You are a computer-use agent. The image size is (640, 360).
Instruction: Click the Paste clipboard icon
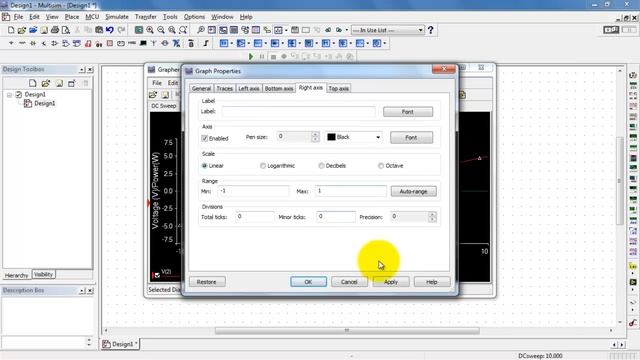click(99, 30)
